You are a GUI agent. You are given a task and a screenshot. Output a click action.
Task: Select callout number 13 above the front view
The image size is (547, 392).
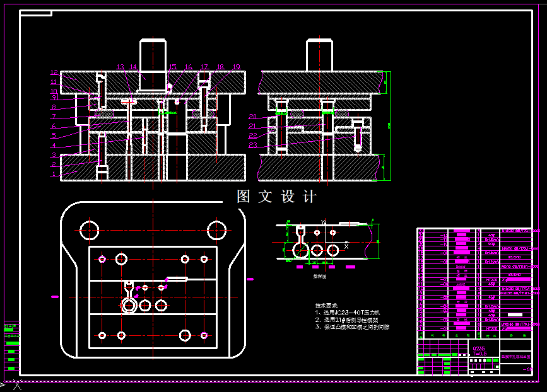click(x=121, y=67)
